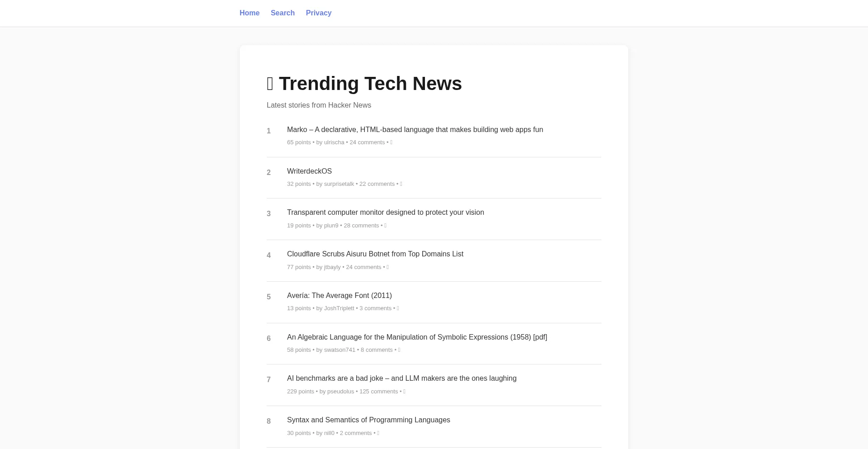Click icon after Transparent monitor story's comments

click(x=385, y=226)
